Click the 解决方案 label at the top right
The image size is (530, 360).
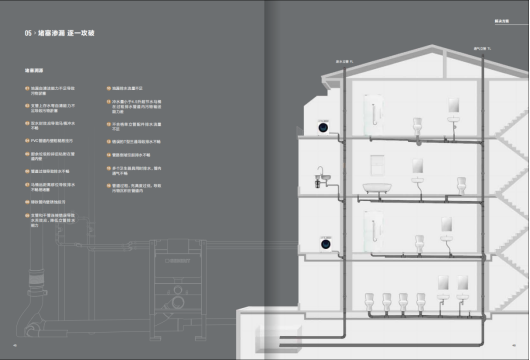pyautogui.click(x=502, y=21)
